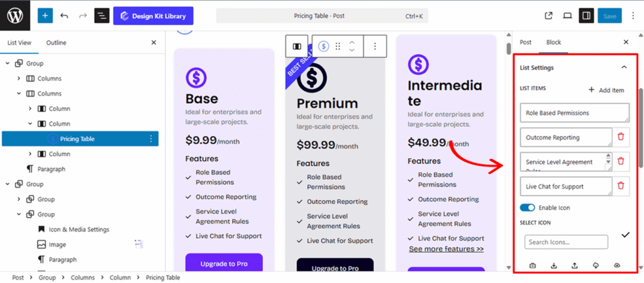Click the WordPress logo icon
Viewport: 644px width, 283px height.
pyautogui.click(x=15, y=16)
